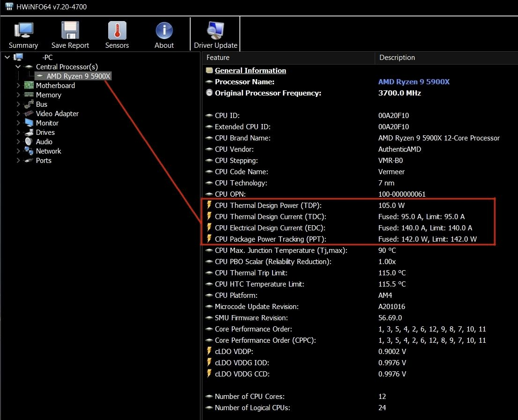Viewport: 518px width, 420px height.
Task: Select the CPU OPN row label
Action: point(230,194)
